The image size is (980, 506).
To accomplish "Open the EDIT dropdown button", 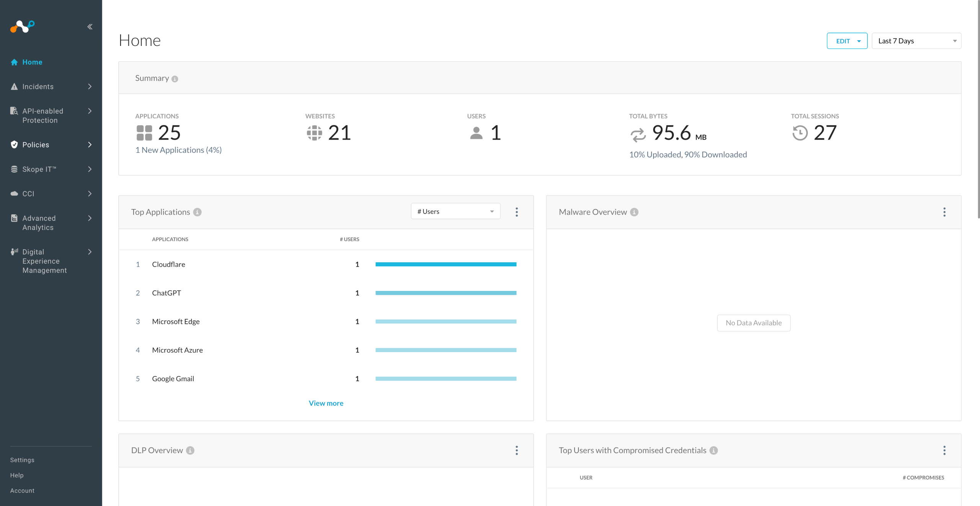I will (847, 41).
